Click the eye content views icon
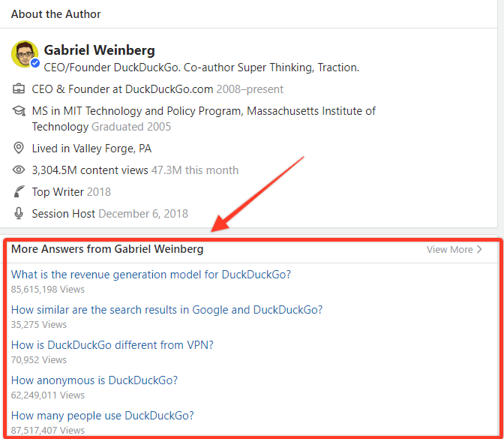Screen dimensions: 504x439 coord(19,170)
